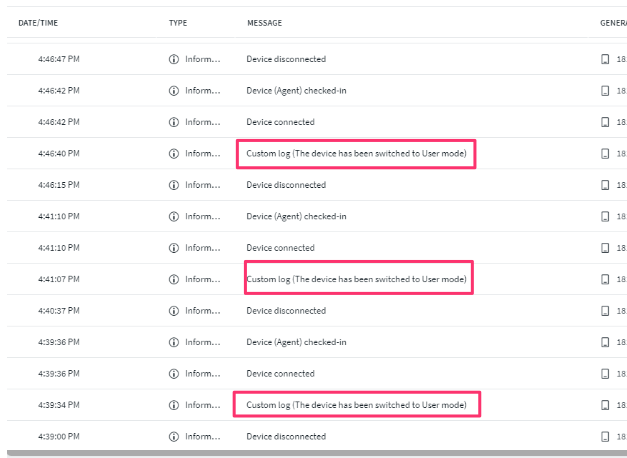Click the device icon in the 4:46:15 PM row
This screenshot has height=458, width=627.
[x=605, y=185]
